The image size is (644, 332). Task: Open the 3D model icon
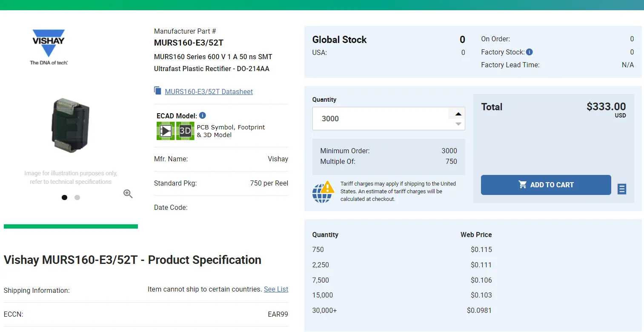pyautogui.click(x=185, y=131)
